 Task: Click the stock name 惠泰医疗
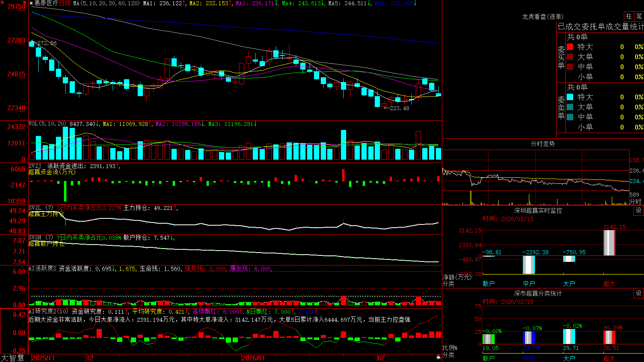click(46, 3)
